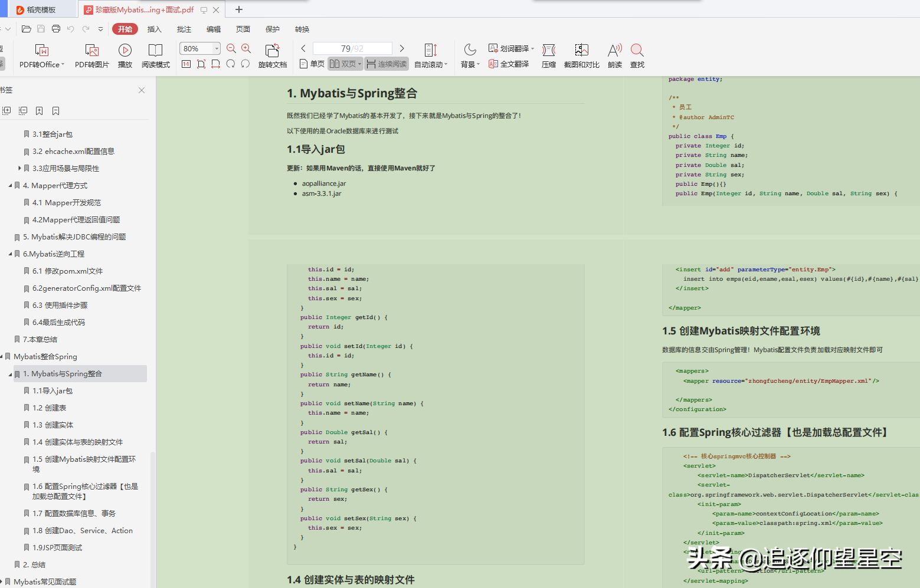Jump to bookmark 1.7 配置数据库信息、事务
Viewport: 920px width, 588px height.
click(74, 514)
